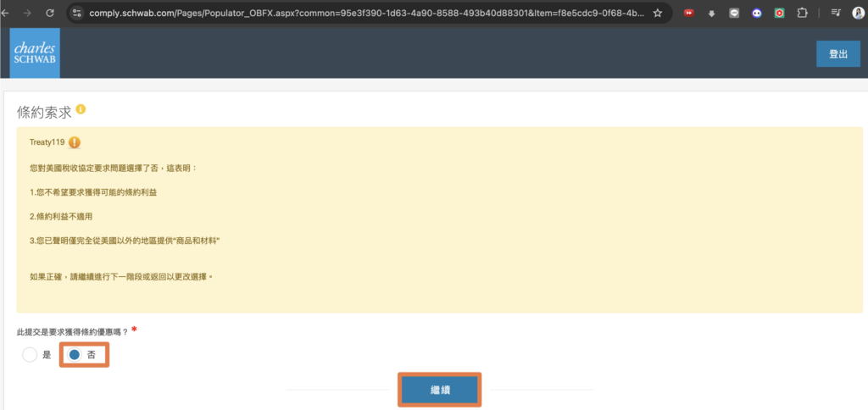
Task: Reload the page with the refresh icon
Action: click(50, 14)
